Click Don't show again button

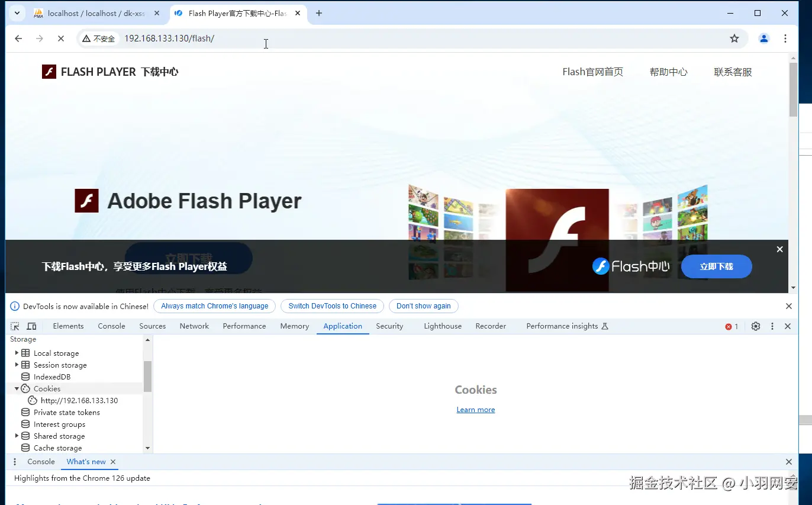[423, 306]
